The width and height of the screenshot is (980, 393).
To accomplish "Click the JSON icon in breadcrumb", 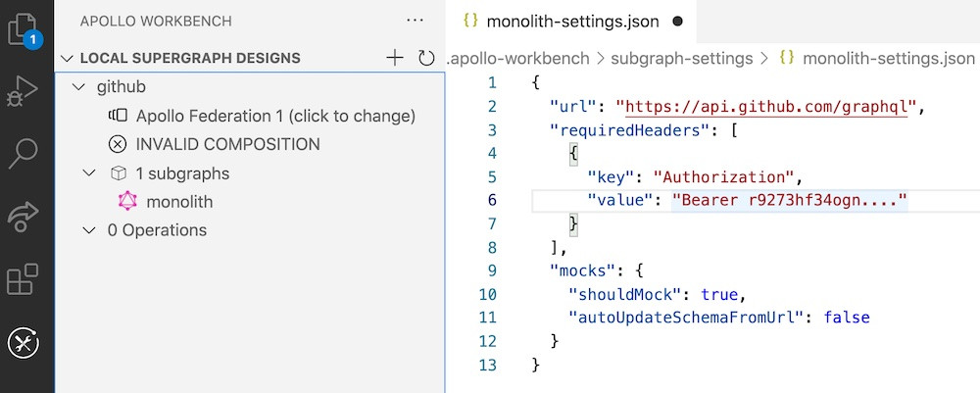I will (x=787, y=58).
